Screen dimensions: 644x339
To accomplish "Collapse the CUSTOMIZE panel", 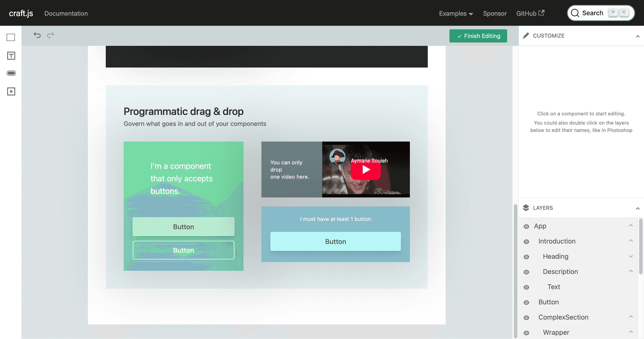I will (x=638, y=36).
